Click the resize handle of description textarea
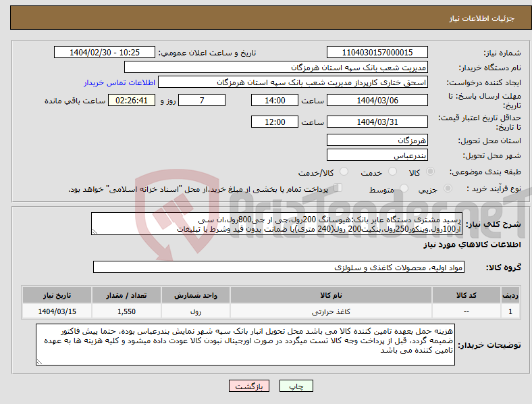The height and width of the screenshot is (404, 532). pos(95,232)
